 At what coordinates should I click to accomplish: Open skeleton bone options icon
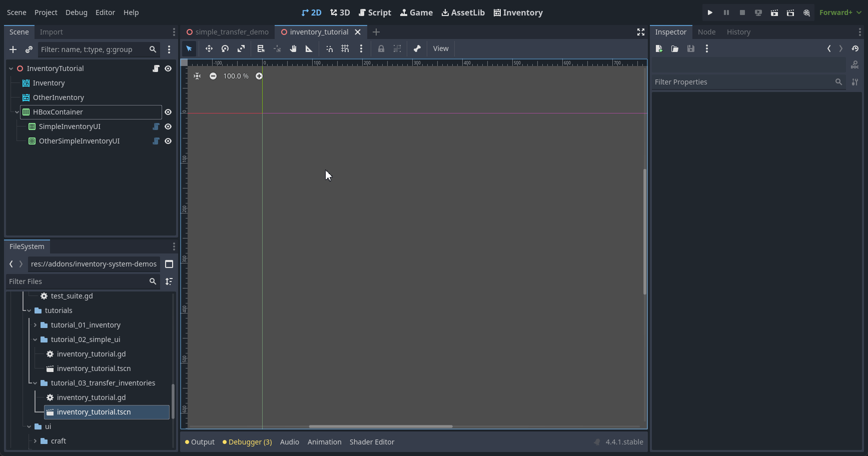(417, 48)
